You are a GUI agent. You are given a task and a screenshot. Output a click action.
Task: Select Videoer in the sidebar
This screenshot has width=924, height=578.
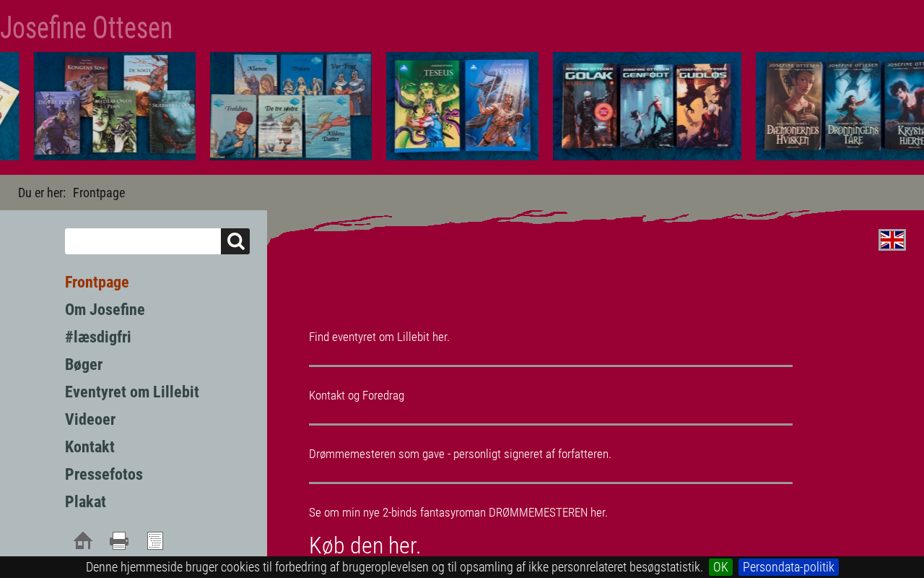90,419
